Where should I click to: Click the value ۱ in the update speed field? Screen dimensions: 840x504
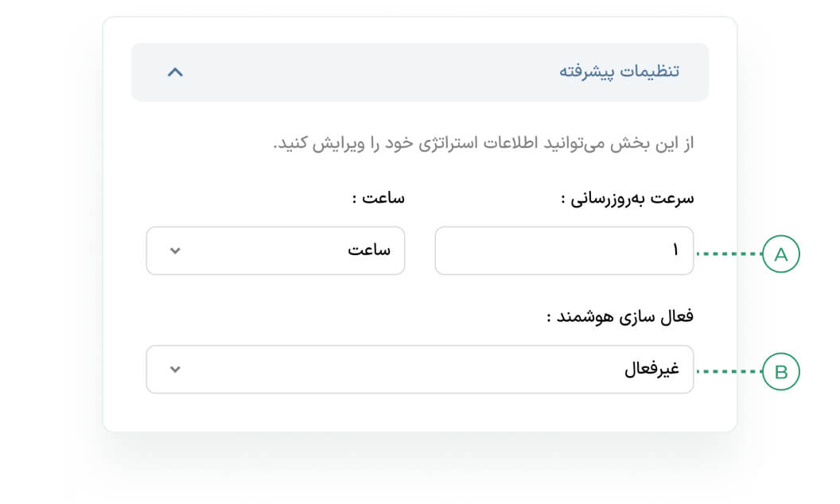(x=675, y=251)
